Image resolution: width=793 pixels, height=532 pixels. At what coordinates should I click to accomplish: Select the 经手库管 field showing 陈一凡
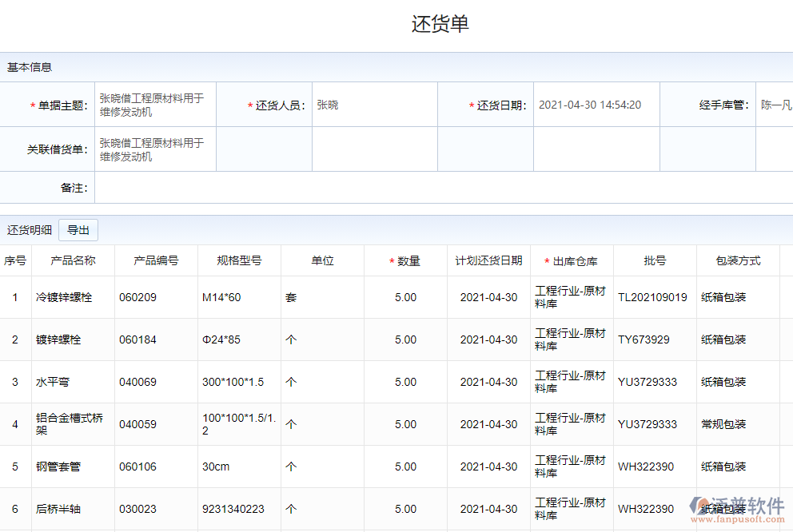pos(775,105)
